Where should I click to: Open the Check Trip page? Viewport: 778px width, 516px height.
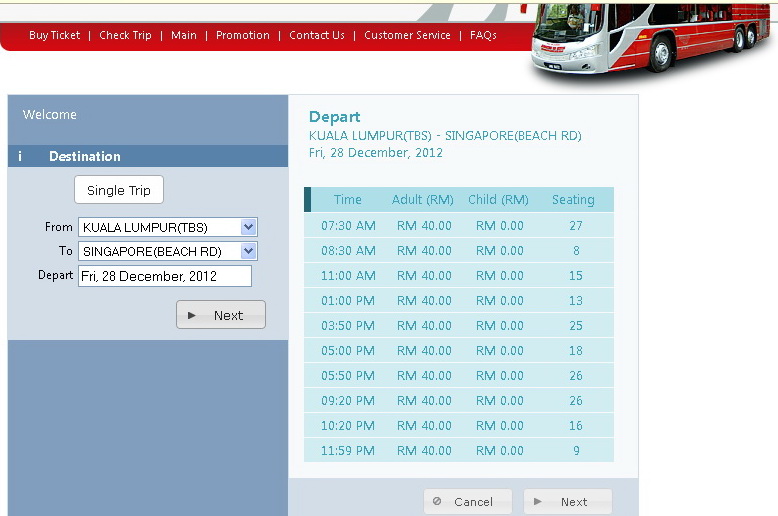click(125, 35)
